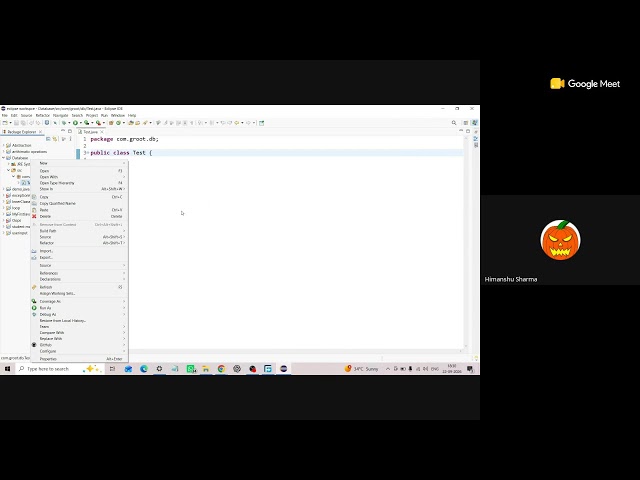Image resolution: width=640 pixels, height=480 pixels.
Task: Click the Open Type folder icon in toolbar
Action: tap(131, 123)
